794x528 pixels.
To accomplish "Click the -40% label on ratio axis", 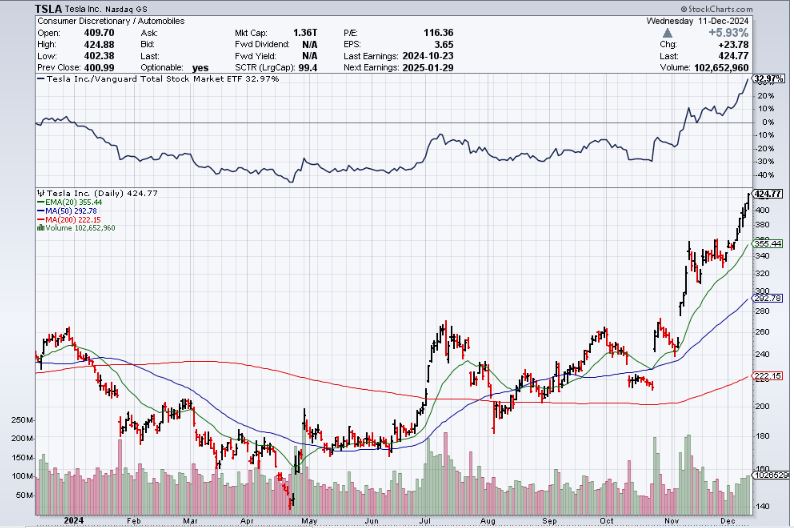I will click(765, 175).
